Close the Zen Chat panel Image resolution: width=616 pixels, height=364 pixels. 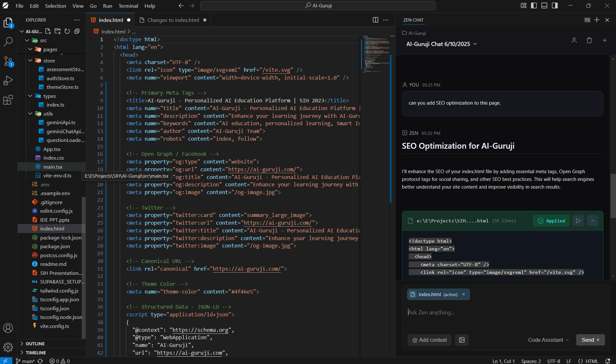coord(607,20)
